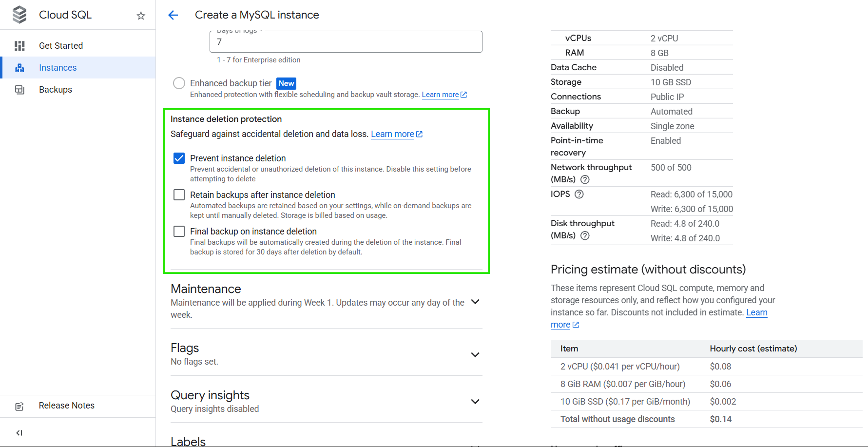The width and height of the screenshot is (868, 447).
Task: Select the Enhanced backup tier radio button
Action: 179,83
